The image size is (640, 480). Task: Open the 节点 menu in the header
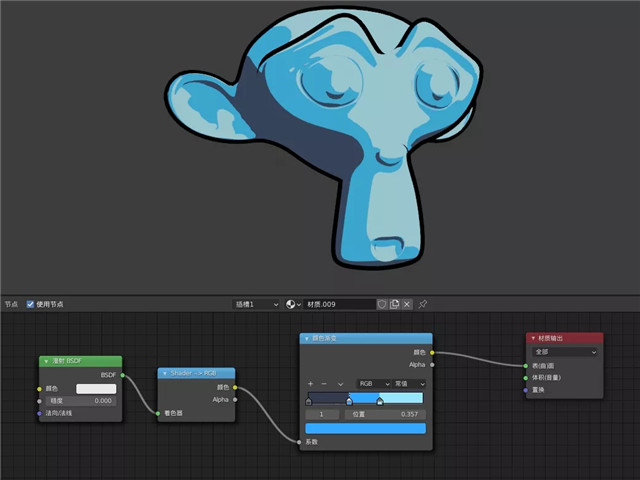(11, 304)
